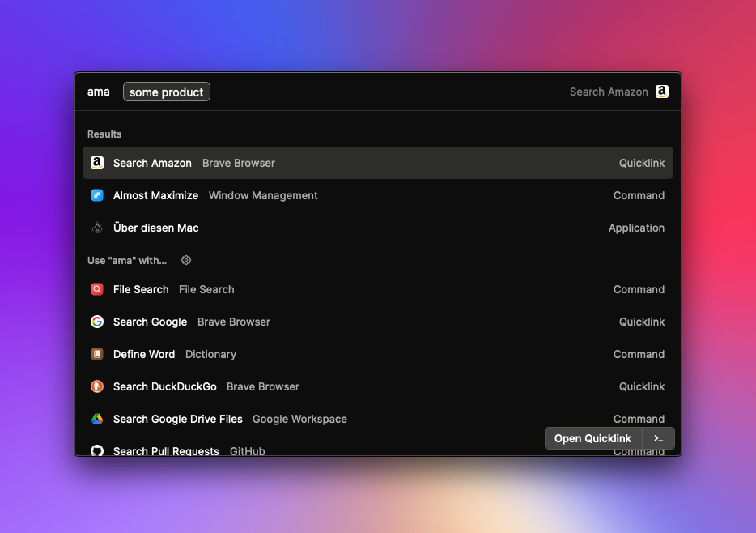Click the Google Drive triangle icon
The image size is (756, 533).
point(97,419)
